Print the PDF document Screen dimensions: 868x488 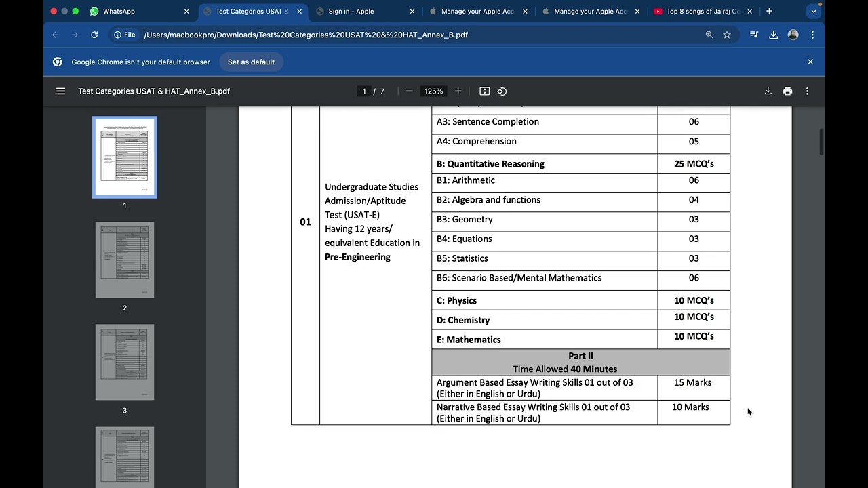(x=787, y=91)
